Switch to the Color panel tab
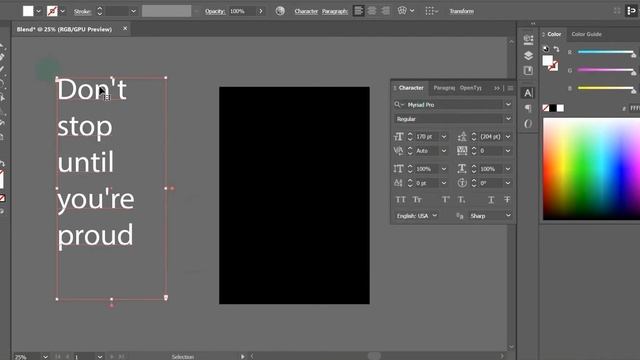Image resolution: width=640 pixels, height=360 pixels. [554, 34]
